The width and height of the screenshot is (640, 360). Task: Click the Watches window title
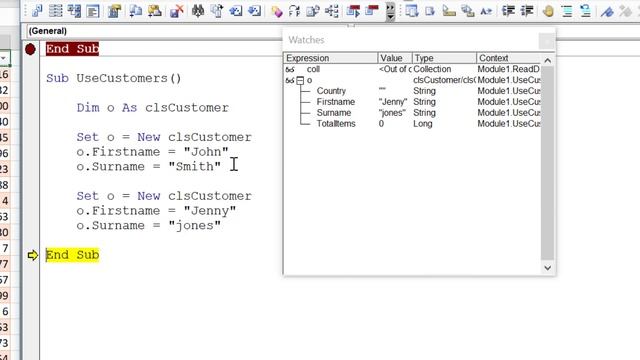(306, 40)
